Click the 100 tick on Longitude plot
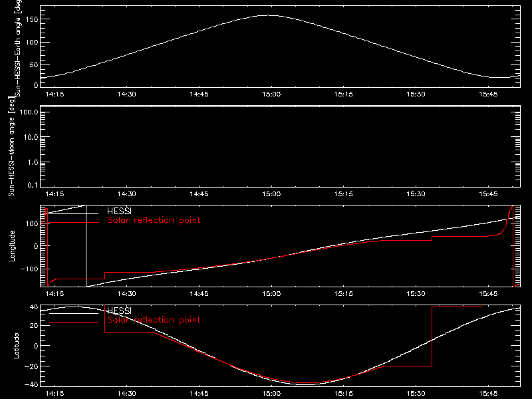The width and height of the screenshot is (532, 399). [33, 223]
